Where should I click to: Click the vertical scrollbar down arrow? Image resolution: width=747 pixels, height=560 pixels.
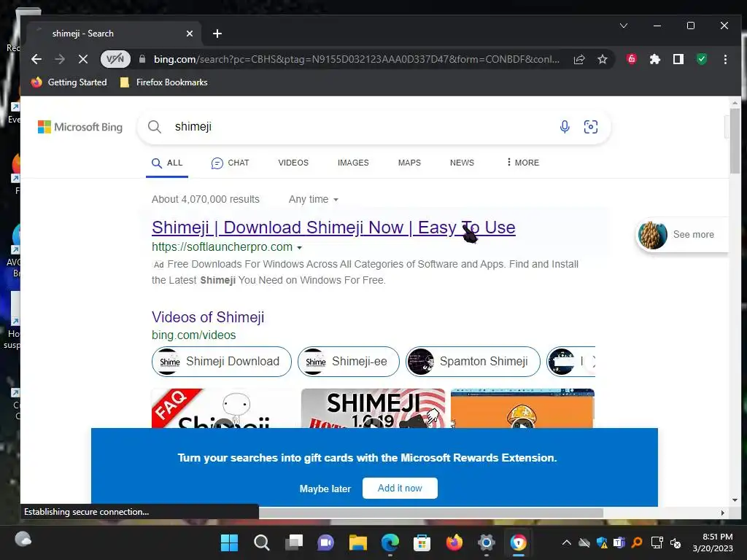pyautogui.click(x=735, y=500)
